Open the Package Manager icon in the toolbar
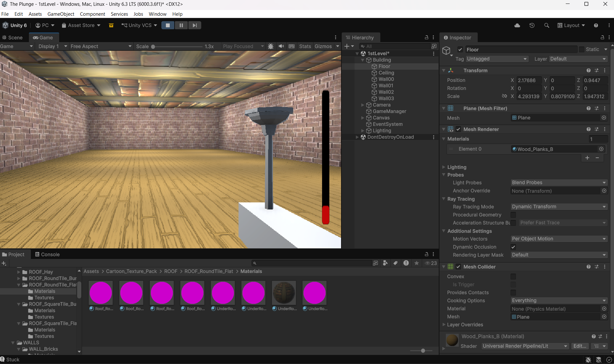 pos(111,25)
